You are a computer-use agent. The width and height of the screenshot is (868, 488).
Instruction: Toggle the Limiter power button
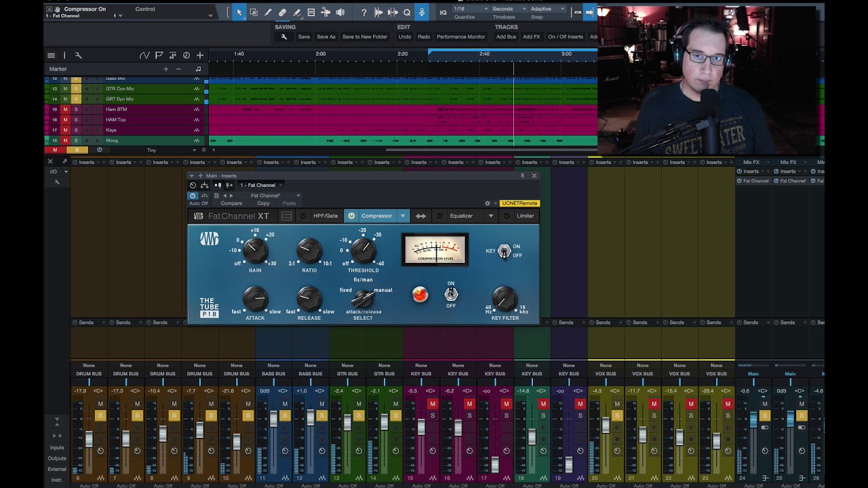506,216
